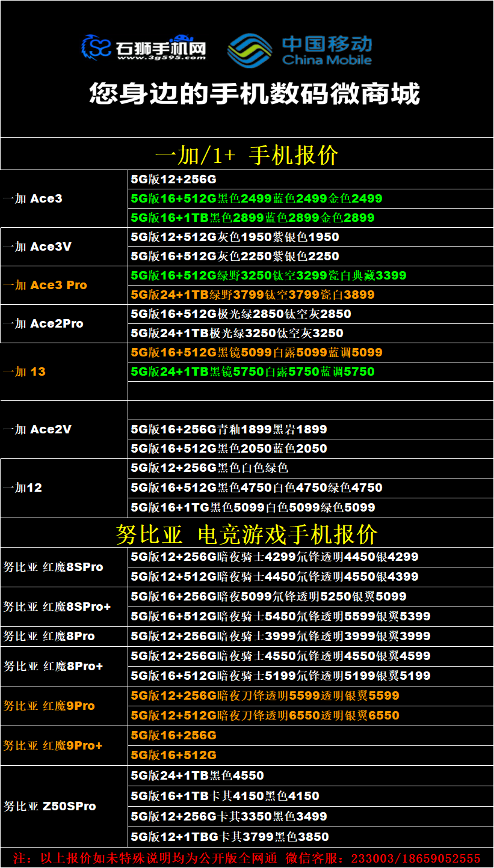Click the row 12+1TBG 卡其3799黑色3850
The height and width of the screenshot is (868, 494).
pyautogui.click(x=310, y=837)
